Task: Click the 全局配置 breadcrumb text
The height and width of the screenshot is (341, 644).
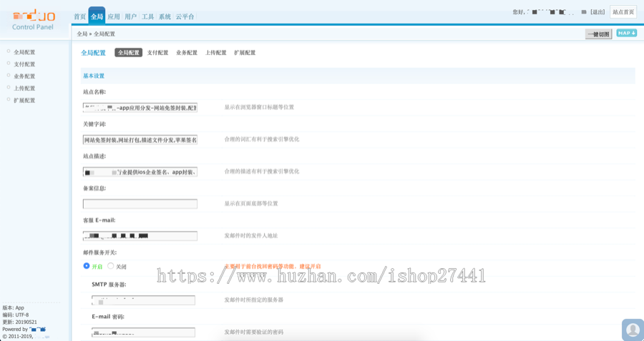Action: pos(104,34)
